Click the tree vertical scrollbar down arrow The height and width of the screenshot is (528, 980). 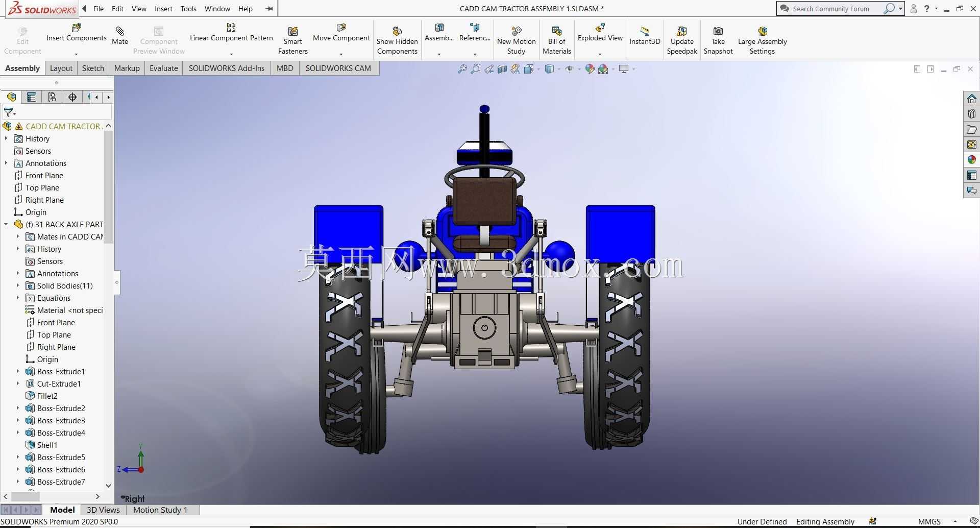108,486
